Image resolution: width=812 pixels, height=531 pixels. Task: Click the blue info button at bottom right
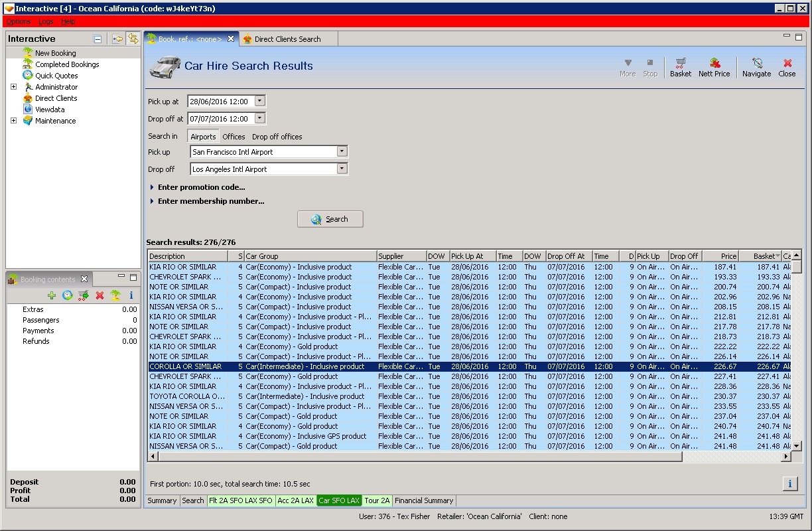click(789, 483)
